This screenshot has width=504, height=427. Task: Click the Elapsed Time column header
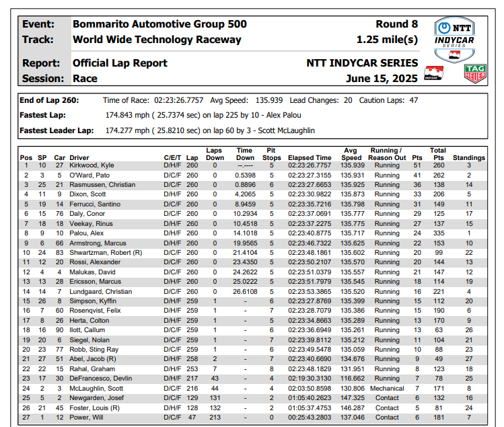(310, 158)
